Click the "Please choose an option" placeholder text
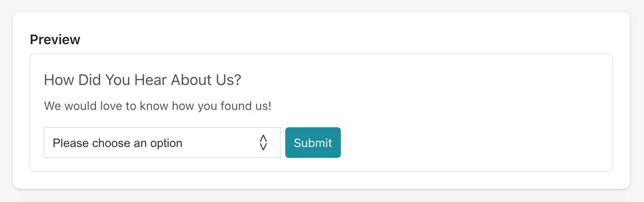Screen dimensions: 644x202 click(117, 143)
